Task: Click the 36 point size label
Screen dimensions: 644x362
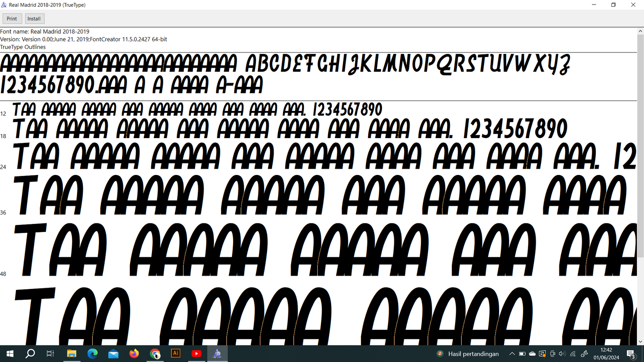Action: click(x=3, y=213)
